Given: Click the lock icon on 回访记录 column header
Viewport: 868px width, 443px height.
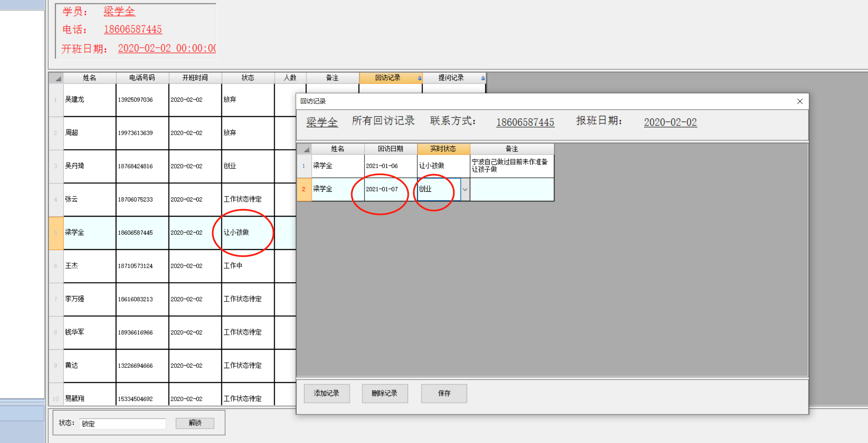Looking at the screenshot, I should 419,78.
